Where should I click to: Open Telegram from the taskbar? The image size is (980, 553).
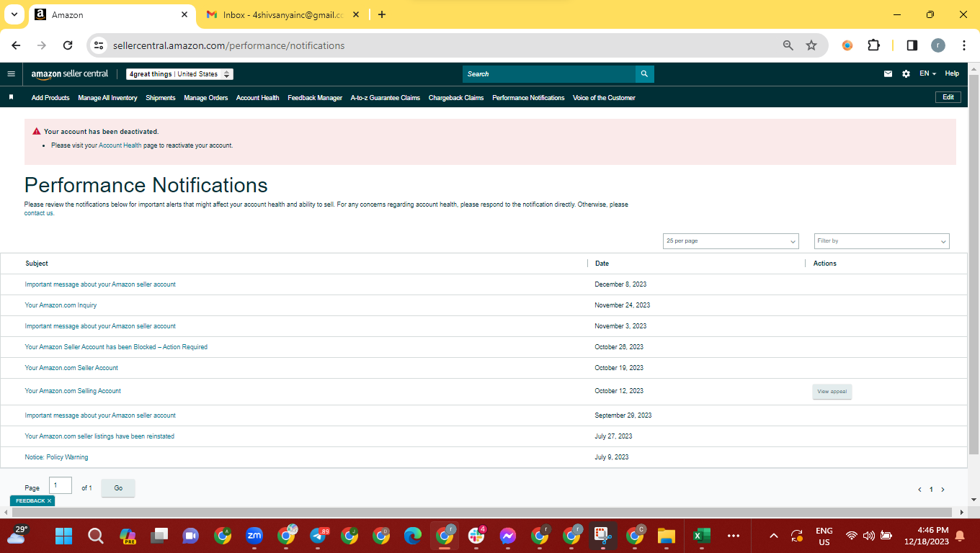[318, 536]
